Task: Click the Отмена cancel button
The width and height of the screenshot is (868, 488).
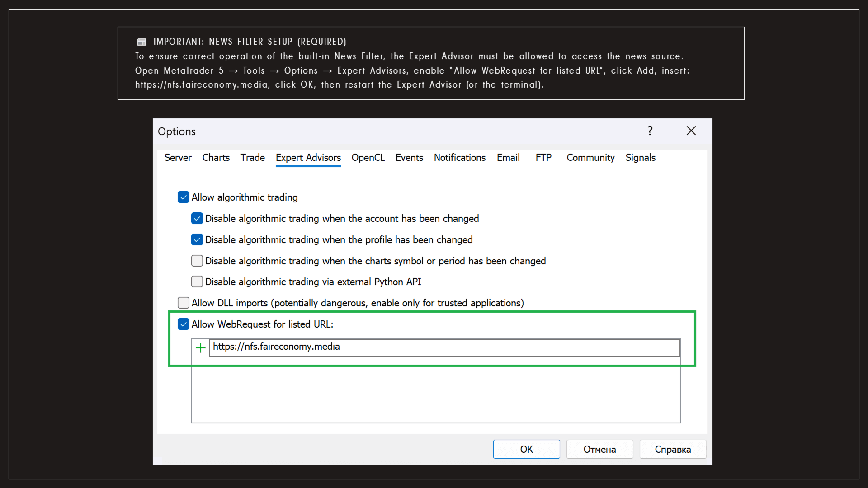Action: (599, 449)
